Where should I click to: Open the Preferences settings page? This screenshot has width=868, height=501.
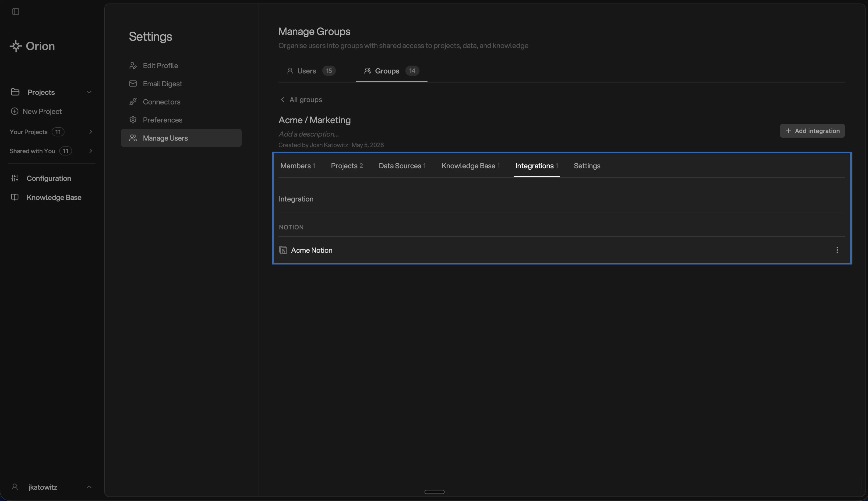(x=181, y=120)
